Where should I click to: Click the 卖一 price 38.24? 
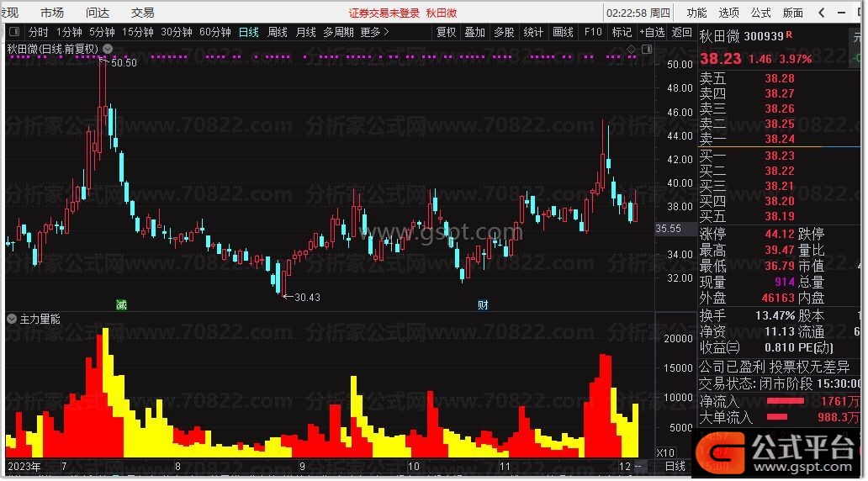pos(780,139)
